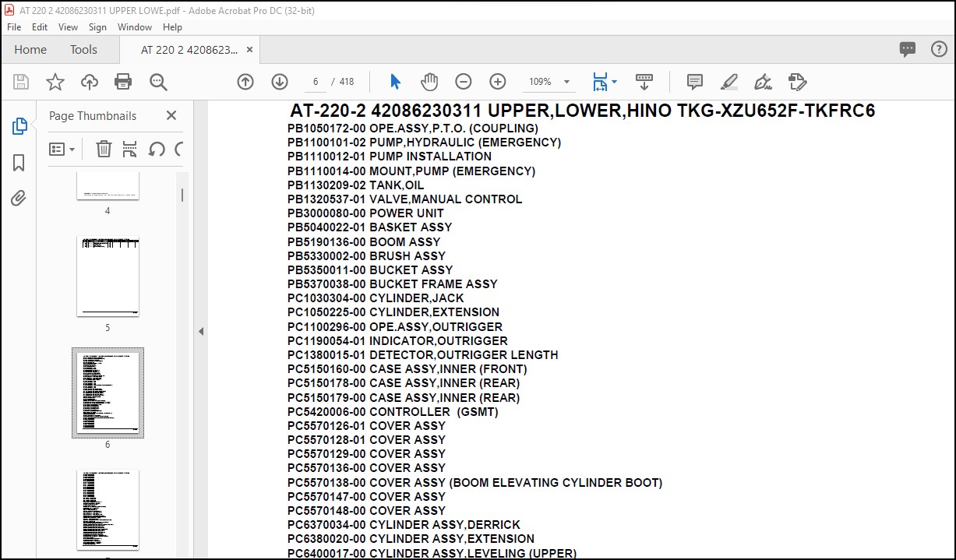956x560 pixels.
Task: Click the PB5350011-00 BUCKET ASSY line
Action: pos(370,269)
